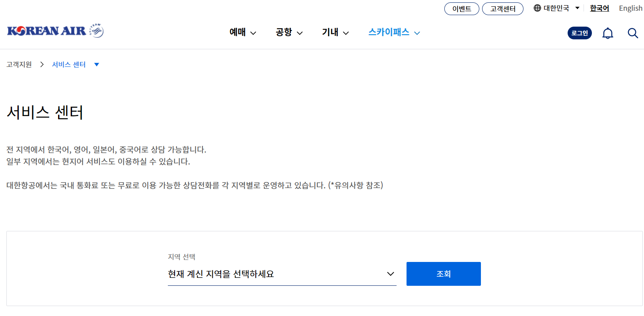Viewport: 644px width, 316px height.
Task: Switch language to English
Action: (630, 8)
